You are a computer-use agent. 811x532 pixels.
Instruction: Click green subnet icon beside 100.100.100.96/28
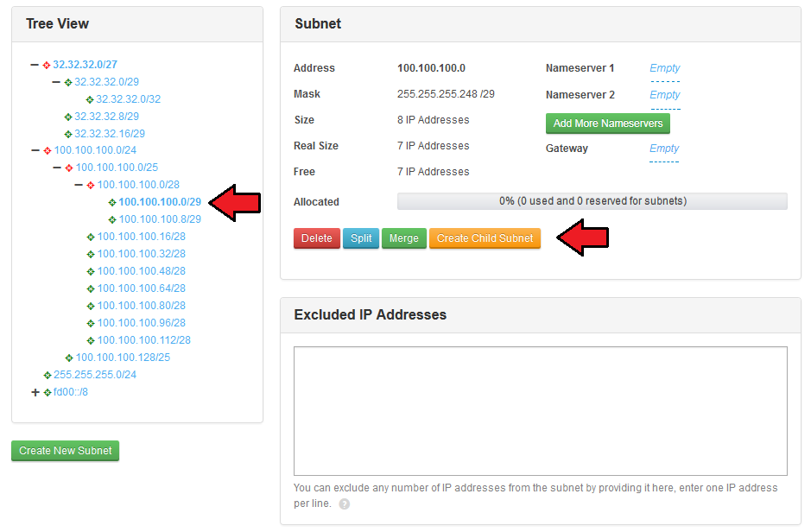(91, 324)
